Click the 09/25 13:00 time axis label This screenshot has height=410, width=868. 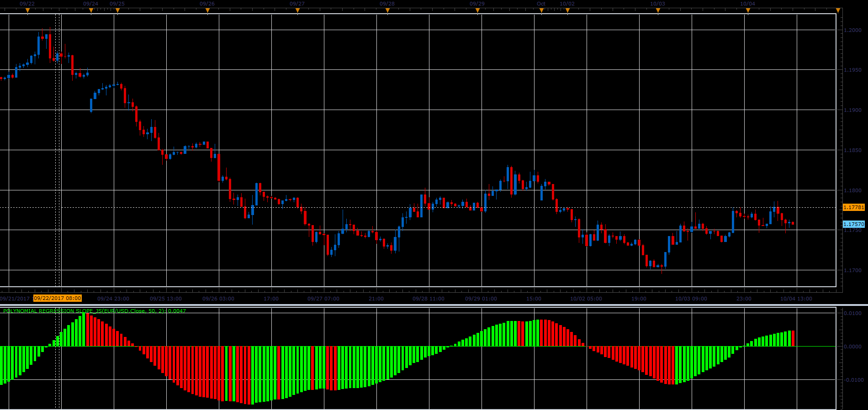pos(166,299)
